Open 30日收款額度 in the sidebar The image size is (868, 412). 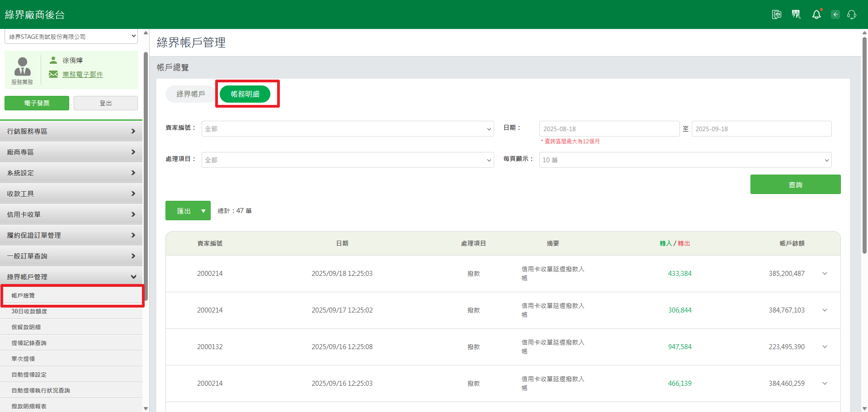coord(29,311)
